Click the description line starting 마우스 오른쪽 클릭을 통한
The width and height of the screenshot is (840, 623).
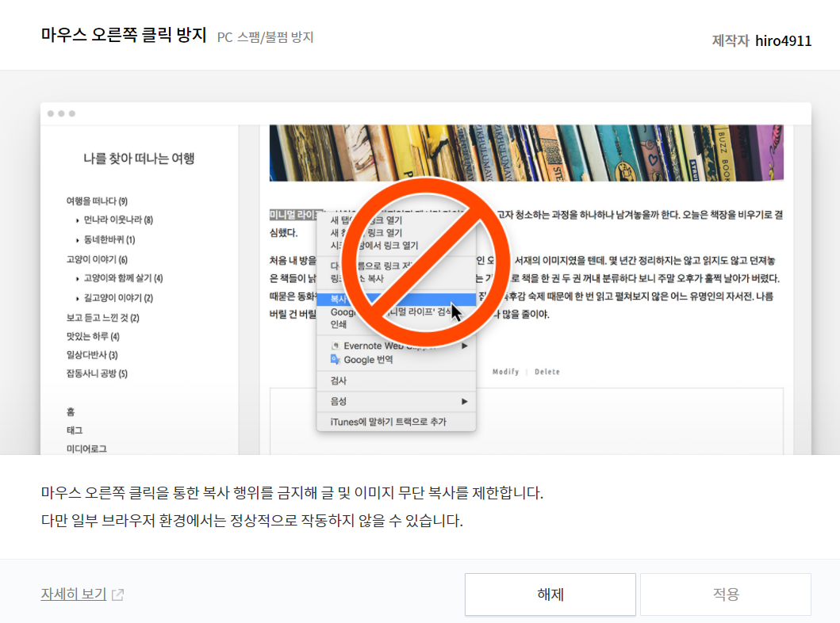[292, 492]
